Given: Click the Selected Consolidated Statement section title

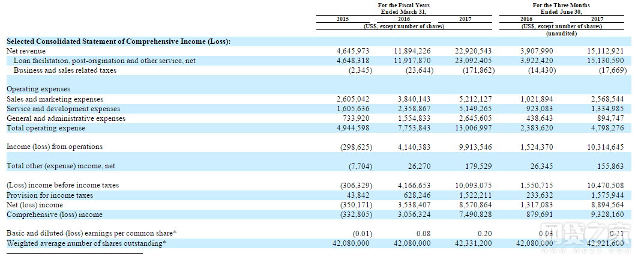Looking at the screenshot, I should [118, 41].
